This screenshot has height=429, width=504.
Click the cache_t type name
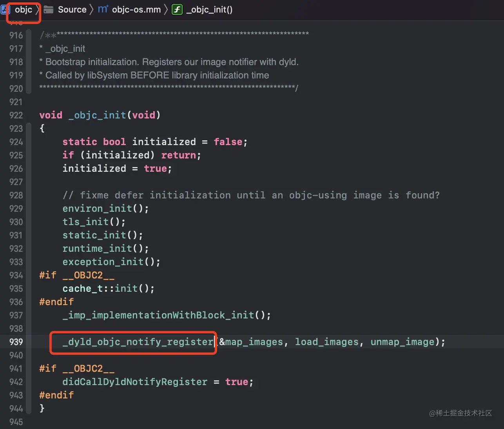pyautogui.click(x=83, y=289)
